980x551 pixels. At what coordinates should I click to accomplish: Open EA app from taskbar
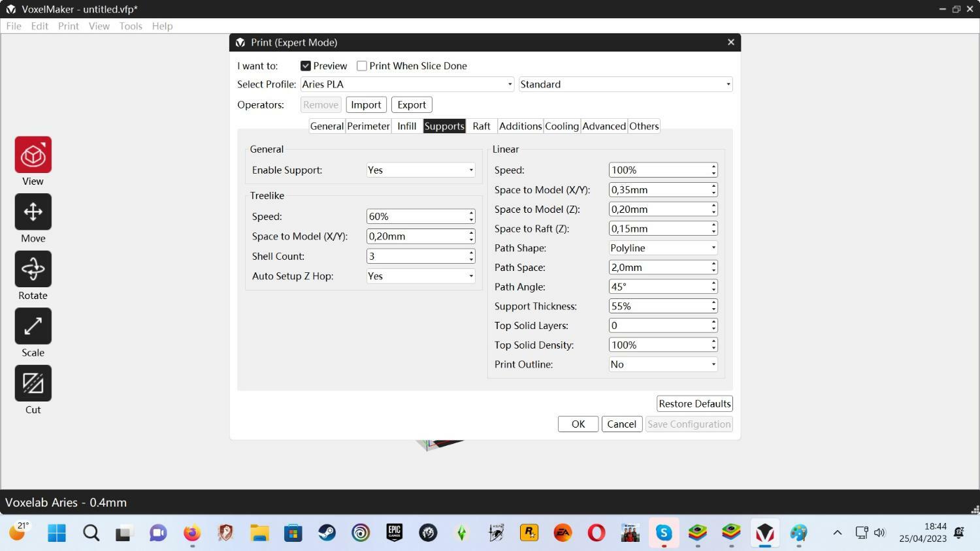563,533
